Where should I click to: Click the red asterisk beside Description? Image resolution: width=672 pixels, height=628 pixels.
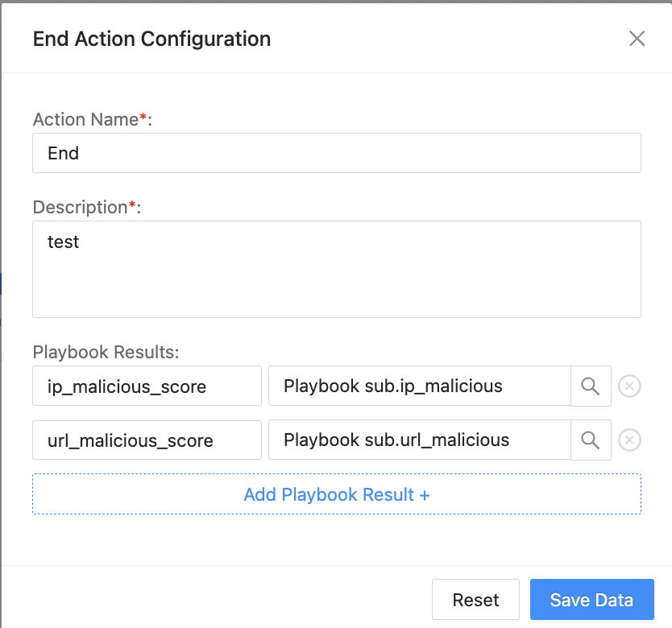point(133,205)
